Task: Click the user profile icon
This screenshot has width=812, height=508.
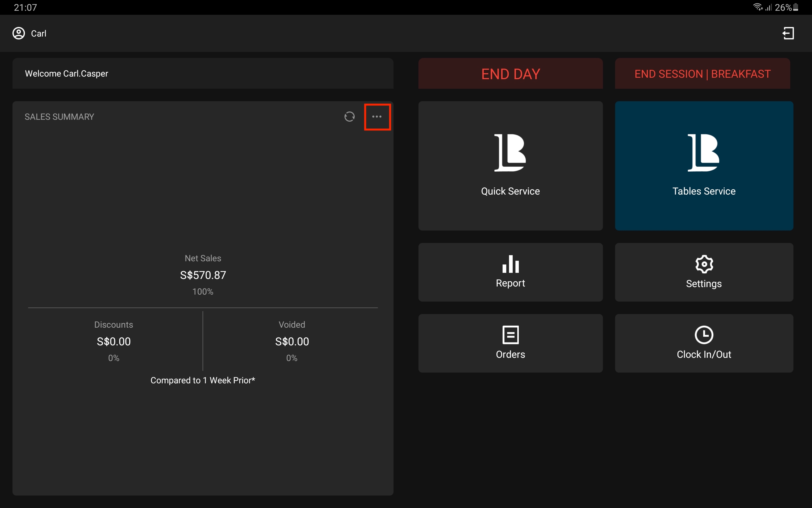Action: (19, 33)
